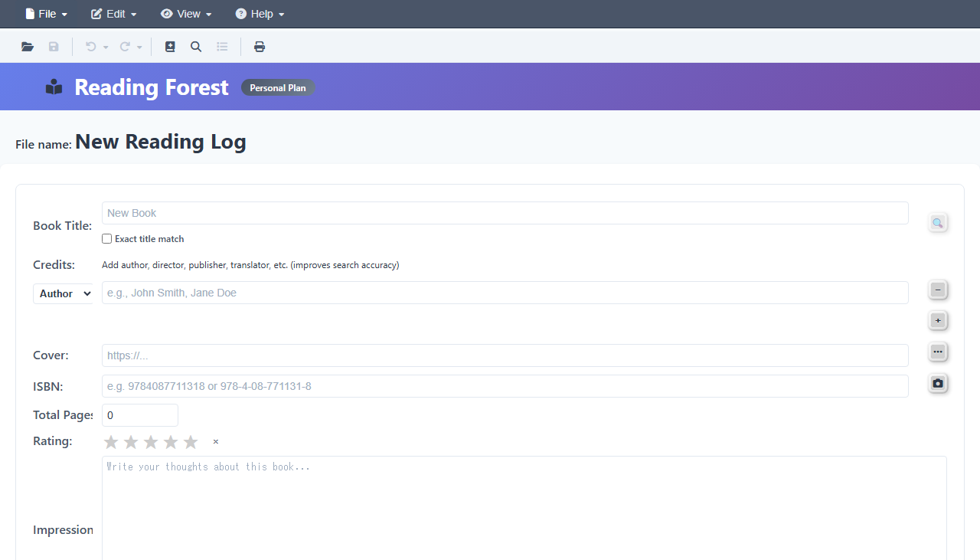
Task: Click the toolbar search magnifier icon
Action: [x=196, y=47]
